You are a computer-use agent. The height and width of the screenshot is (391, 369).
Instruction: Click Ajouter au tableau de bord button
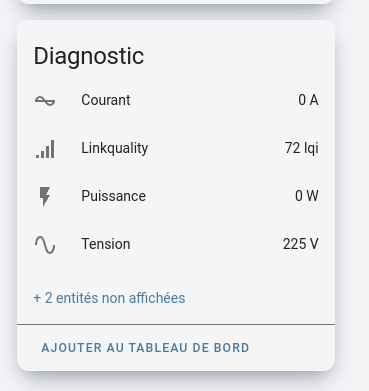coord(145,348)
